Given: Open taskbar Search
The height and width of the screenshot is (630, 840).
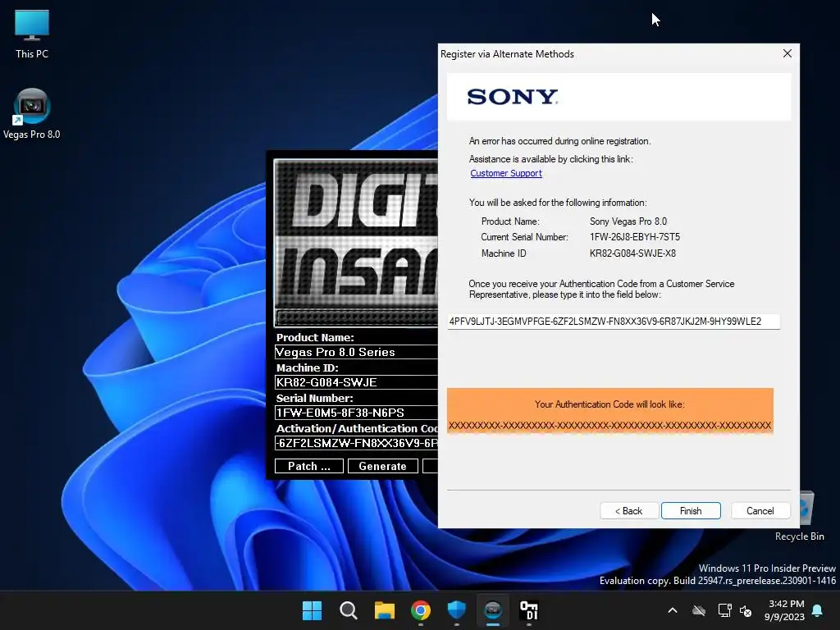Looking at the screenshot, I should click(348, 610).
